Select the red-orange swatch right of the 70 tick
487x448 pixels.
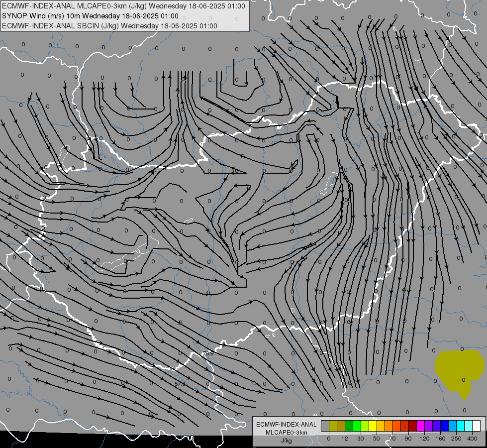tap(397, 426)
